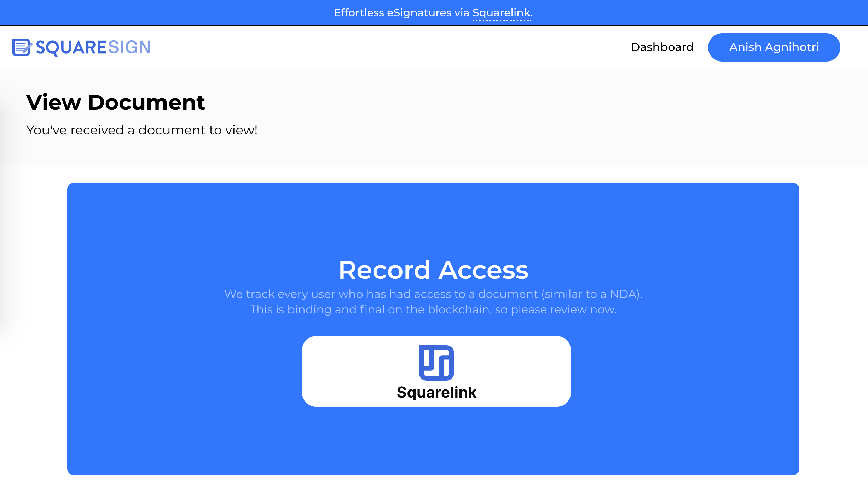Click the 'You've received a document' subtitle
This screenshot has height=491, width=868.
tap(141, 130)
